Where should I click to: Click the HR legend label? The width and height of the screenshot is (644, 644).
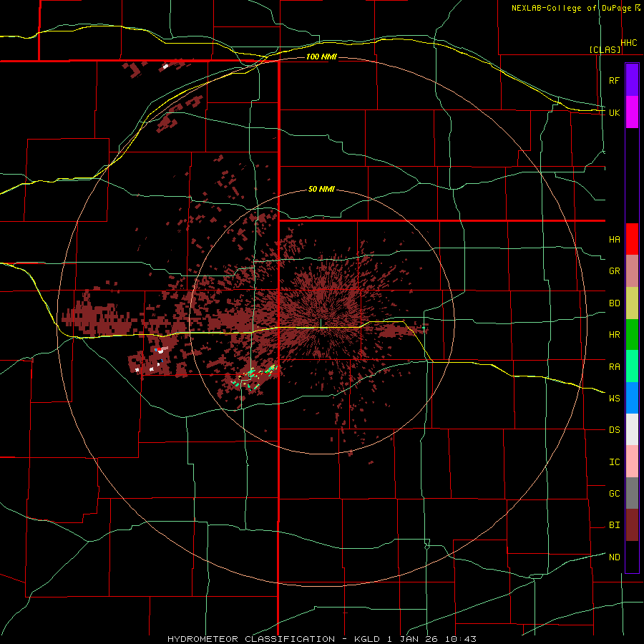(614, 335)
